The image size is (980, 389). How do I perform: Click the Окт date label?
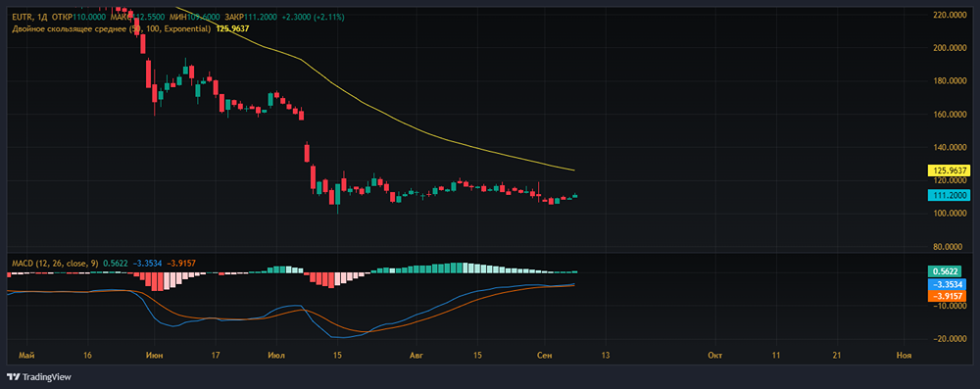(x=714, y=356)
